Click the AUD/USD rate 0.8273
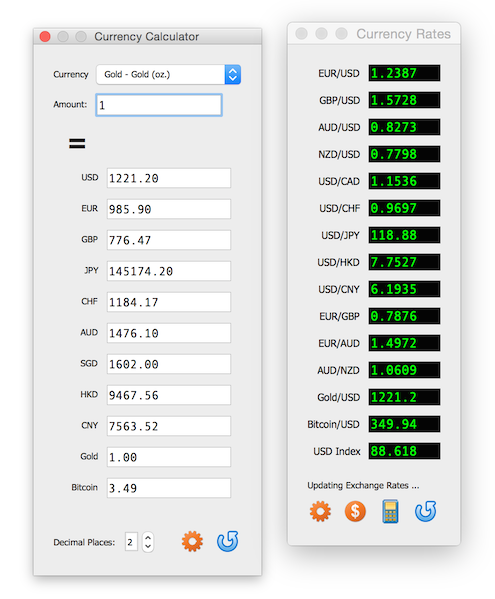The width and height of the screenshot is (495, 599). click(x=404, y=127)
